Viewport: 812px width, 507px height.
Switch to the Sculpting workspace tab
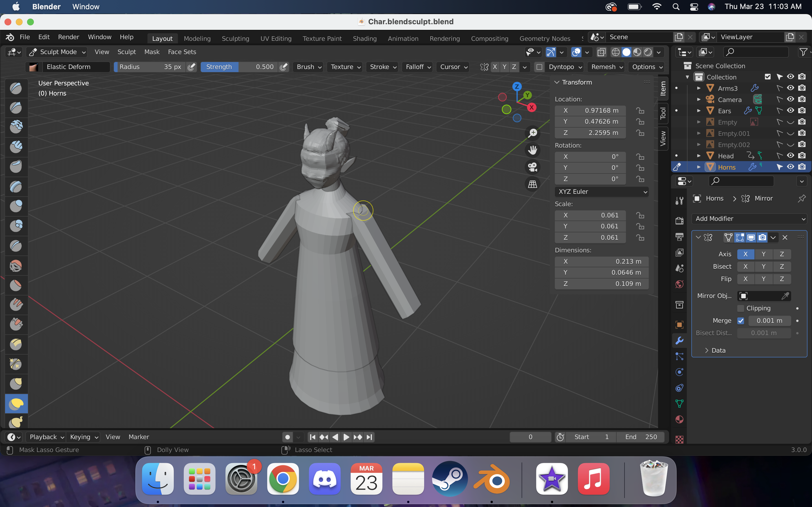[x=235, y=39]
